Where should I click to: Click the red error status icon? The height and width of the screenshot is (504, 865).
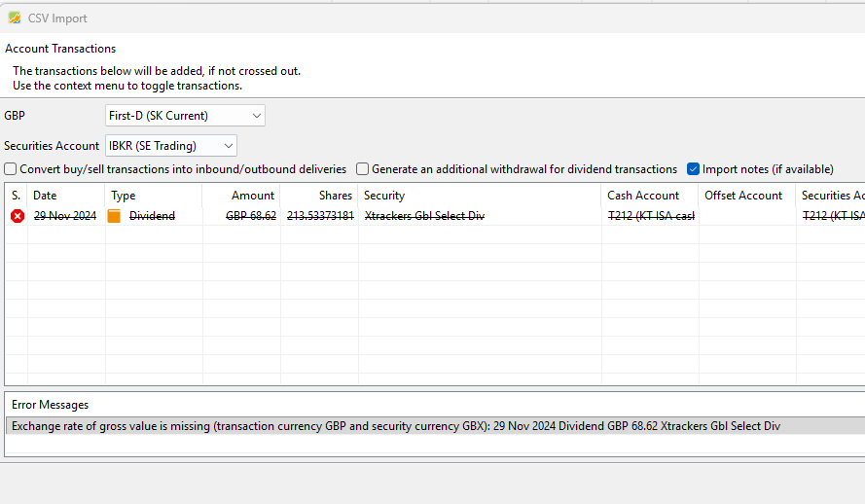[x=17, y=216]
